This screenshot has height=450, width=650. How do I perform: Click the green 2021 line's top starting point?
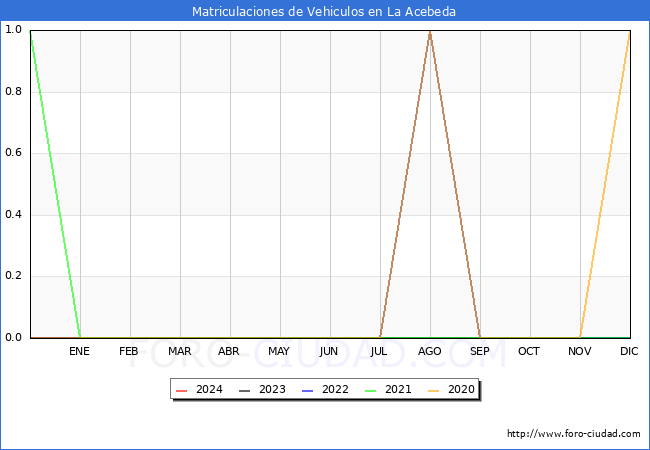31,32
